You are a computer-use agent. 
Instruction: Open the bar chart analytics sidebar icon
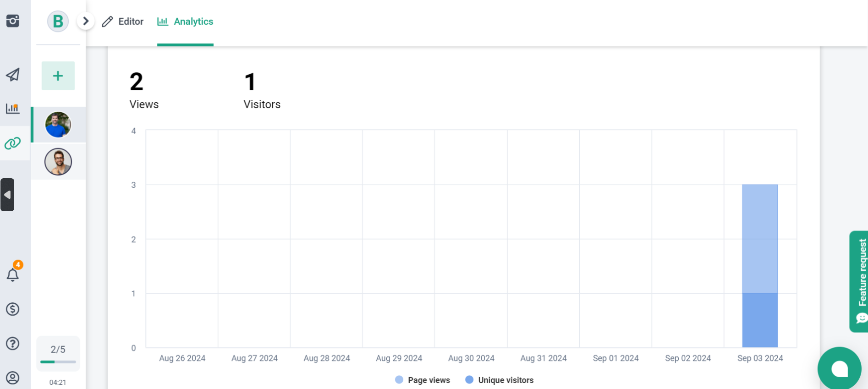pyautogui.click(x=13, y=109)
